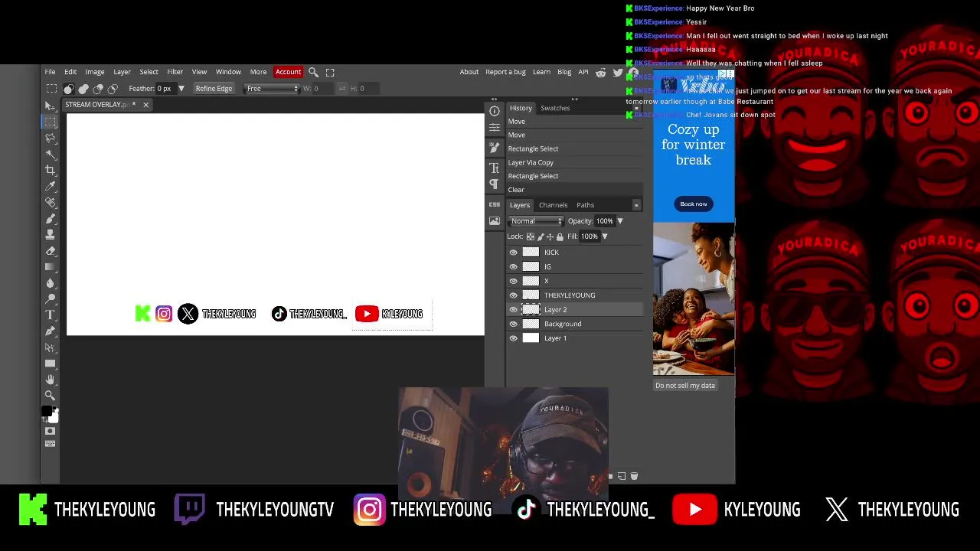The width and height of the screenshot is (980, 551).
Task: Hide the THEKYLEYOUNG layer
Action: click(x=514, y=295)
